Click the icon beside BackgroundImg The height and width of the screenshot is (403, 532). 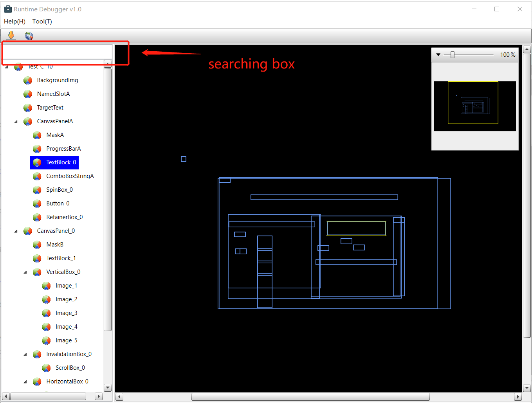coord(28,80)
